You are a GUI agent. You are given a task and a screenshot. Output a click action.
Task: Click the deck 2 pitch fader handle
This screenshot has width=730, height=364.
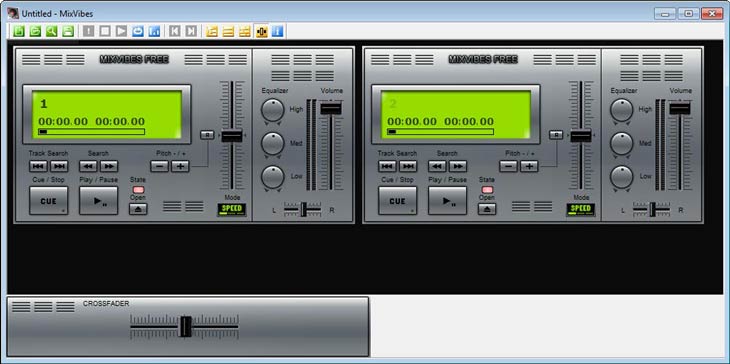(581, 136)
